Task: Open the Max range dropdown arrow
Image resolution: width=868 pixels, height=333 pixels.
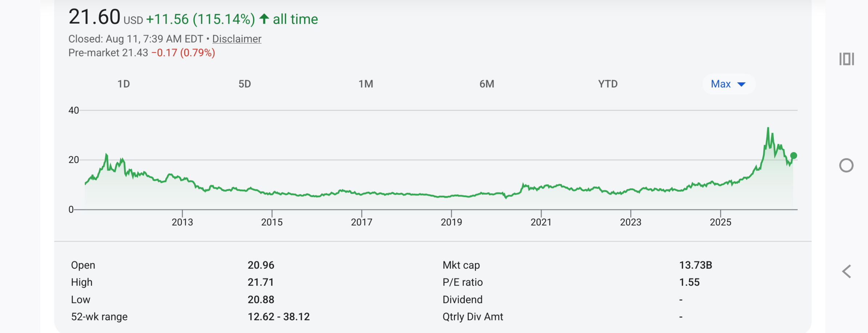Action: click(741, 84)
